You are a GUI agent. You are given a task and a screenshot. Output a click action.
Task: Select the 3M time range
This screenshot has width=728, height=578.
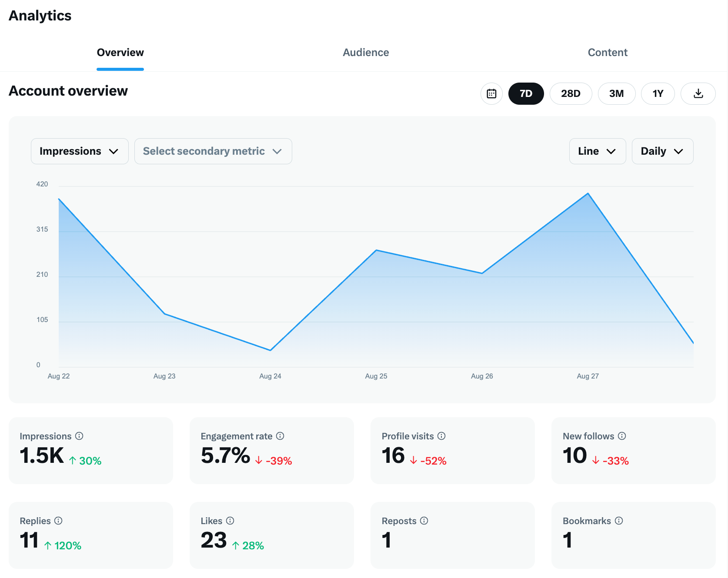[617, 93]
